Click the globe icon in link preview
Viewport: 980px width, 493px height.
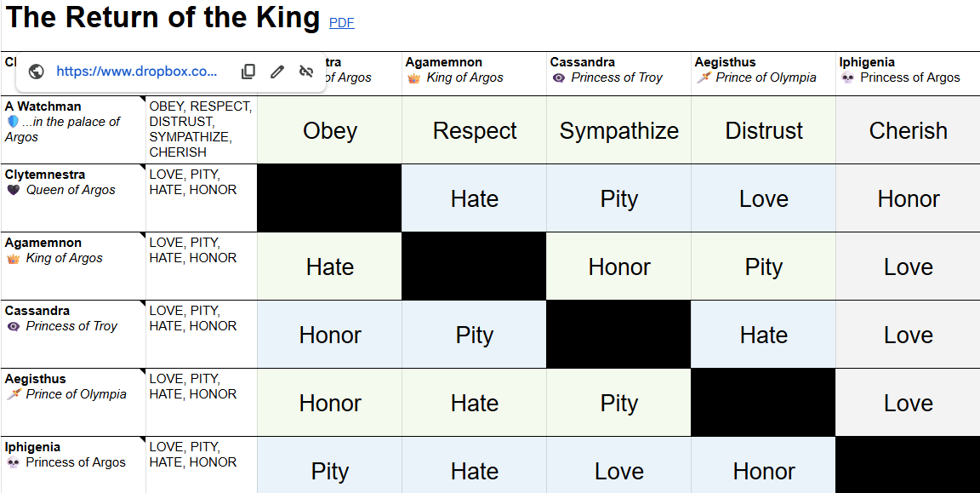[x=37, y=72]
